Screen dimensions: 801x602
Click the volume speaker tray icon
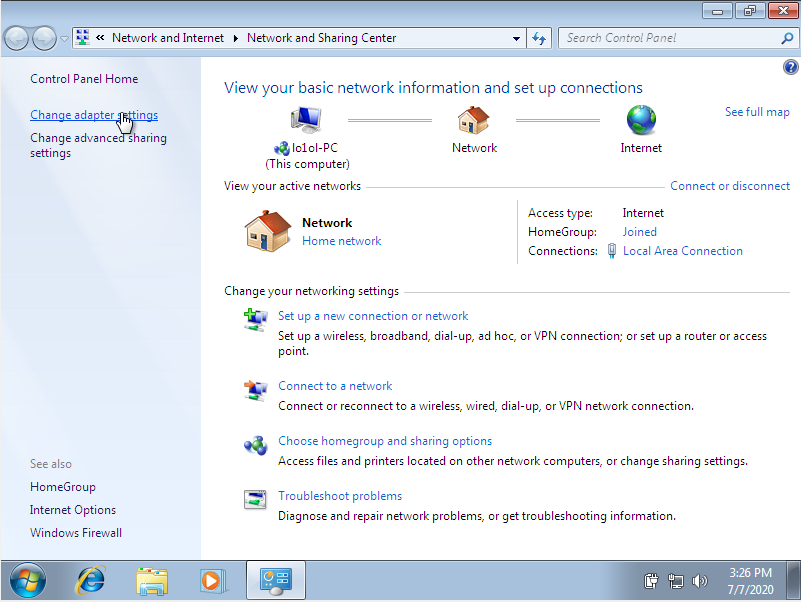coord(699,581)
